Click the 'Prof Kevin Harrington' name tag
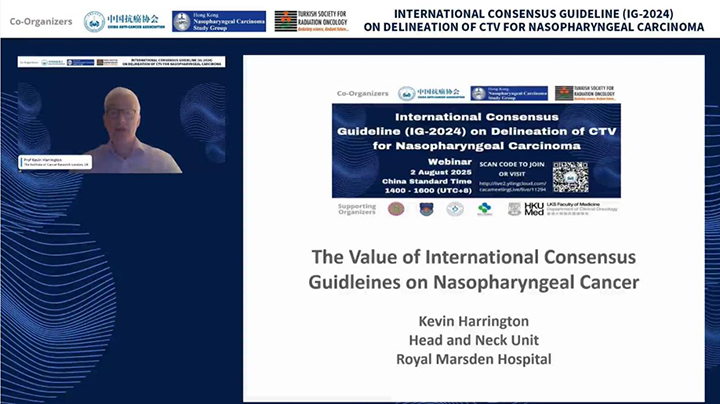Screen dimensions: 720x404 [x=55, y=162]
